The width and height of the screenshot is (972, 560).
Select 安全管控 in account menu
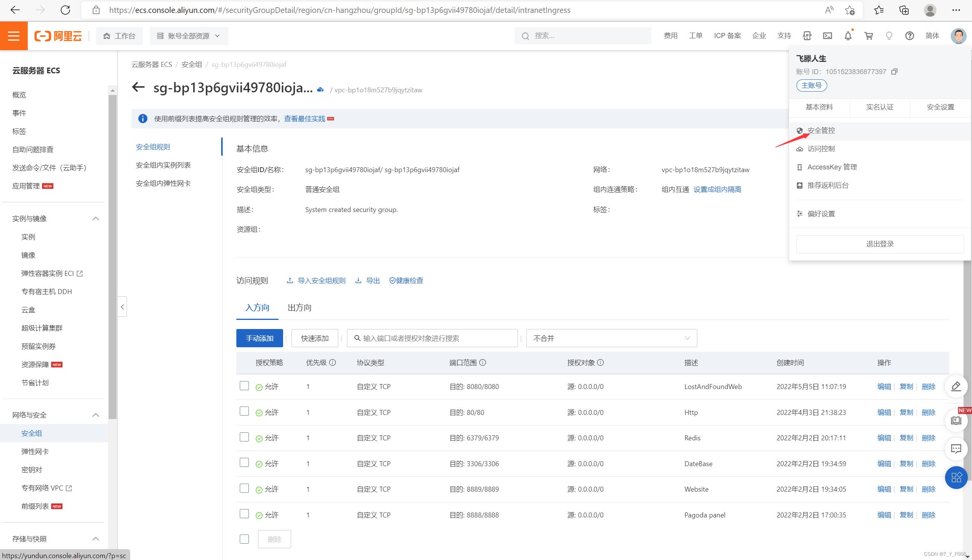click(x=880, y=131)
